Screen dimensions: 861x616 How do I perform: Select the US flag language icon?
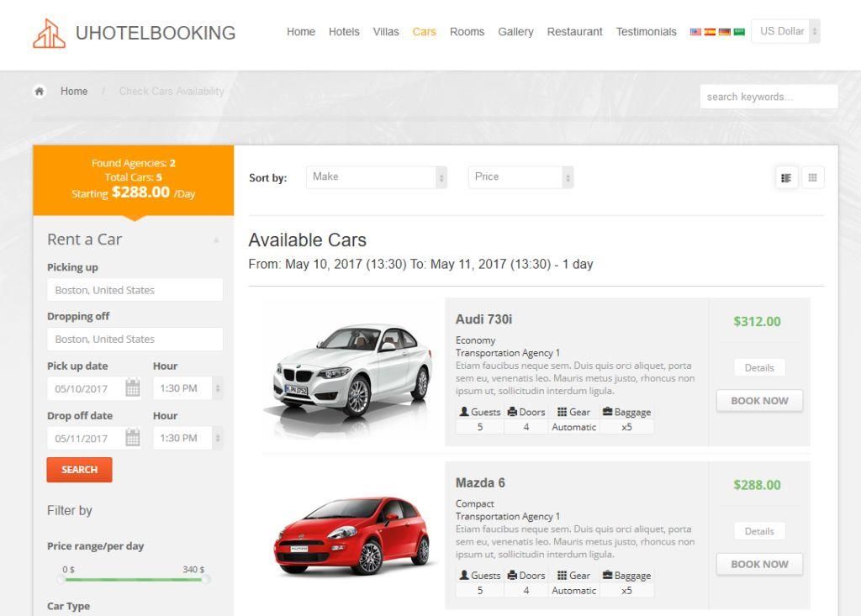695,32
